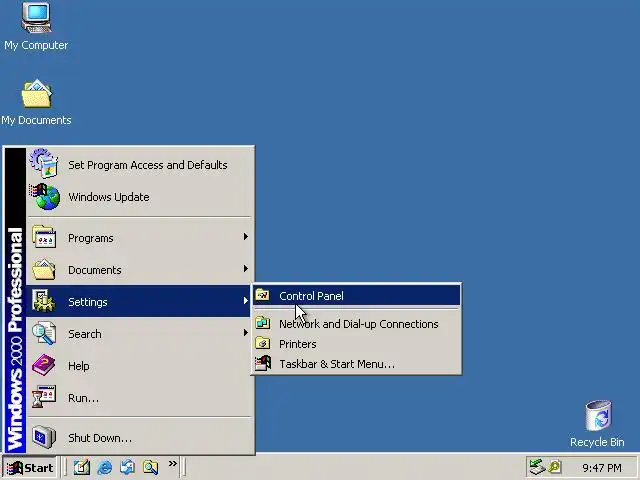Click the fourth quick launch search icon
This screenshot has height=480, width=640.
(150, 467)
